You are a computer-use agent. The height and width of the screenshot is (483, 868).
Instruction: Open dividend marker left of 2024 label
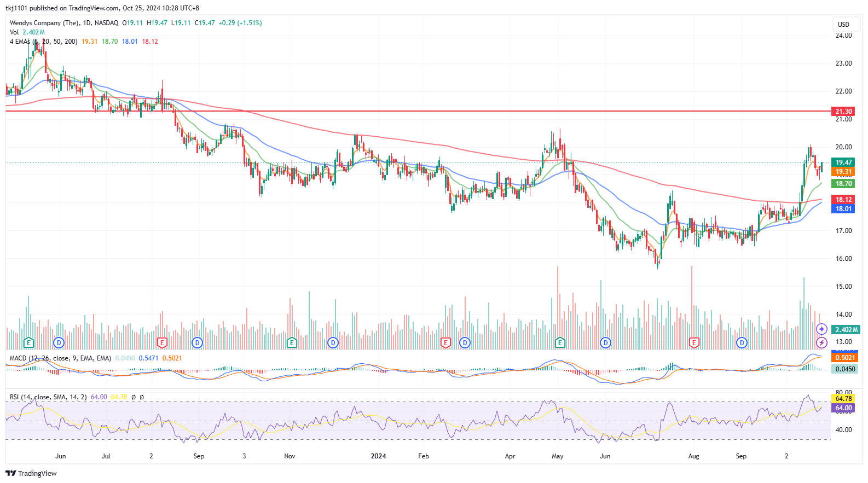click(333, 343)
